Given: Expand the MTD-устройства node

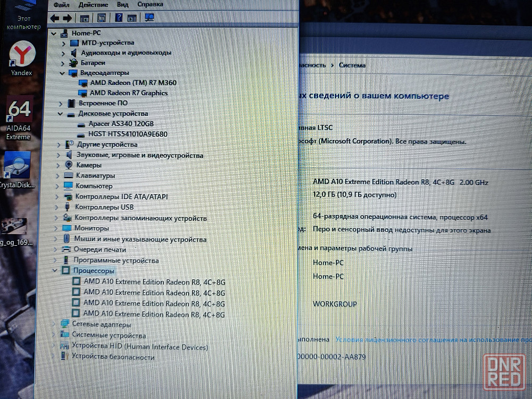Looking at the screenshot, I should coord(63,44).
